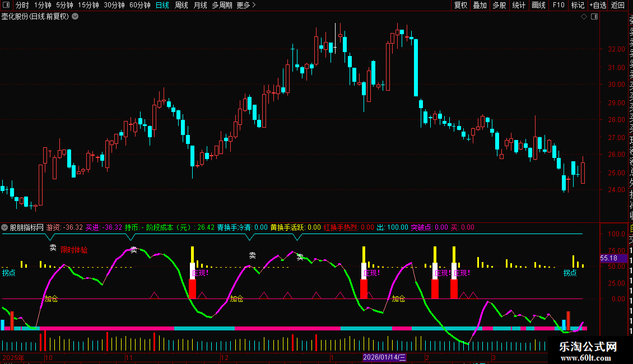Viewport: 633px width, 364px height.
Task: Click the 游资: -36.32 value
Action: [64, 227]
